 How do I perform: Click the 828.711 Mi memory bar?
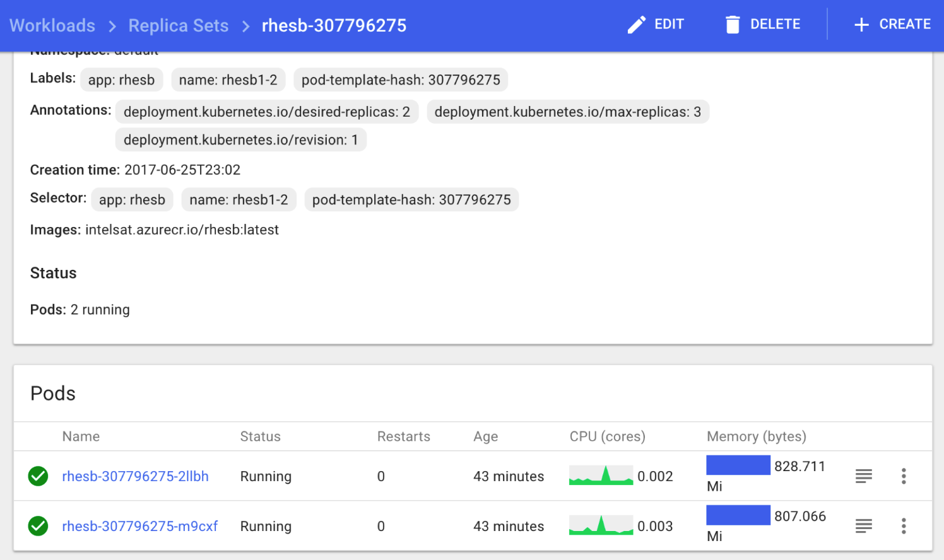(x=738, y=465)
